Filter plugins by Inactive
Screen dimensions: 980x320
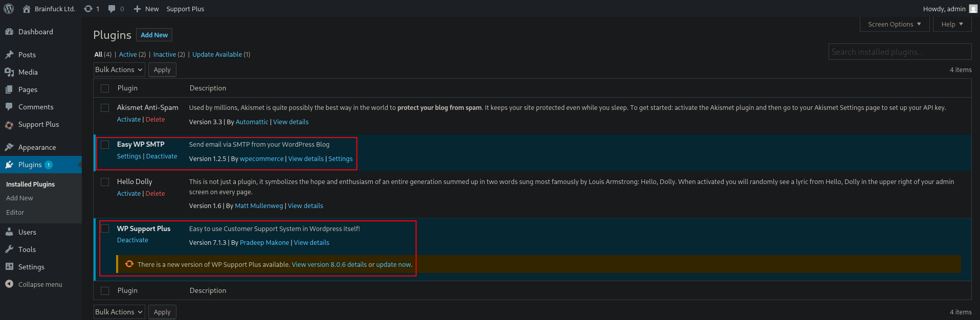tap(164, 54)
